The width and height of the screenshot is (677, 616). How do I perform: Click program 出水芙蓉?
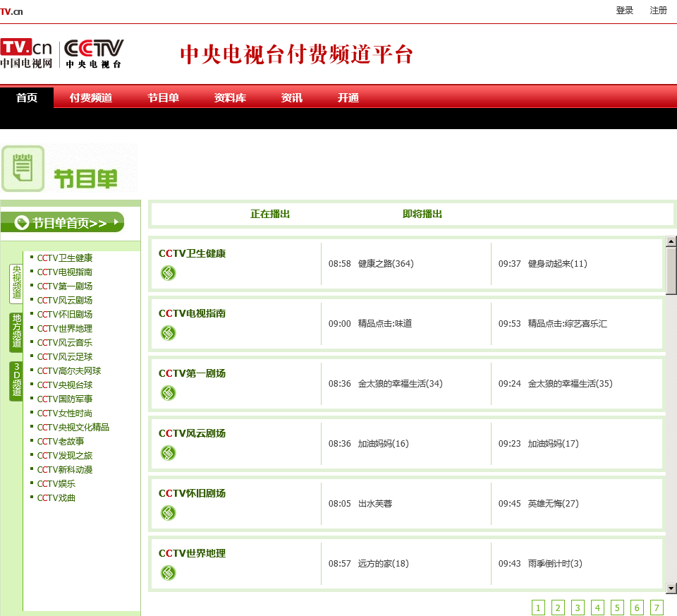(374, 504)
